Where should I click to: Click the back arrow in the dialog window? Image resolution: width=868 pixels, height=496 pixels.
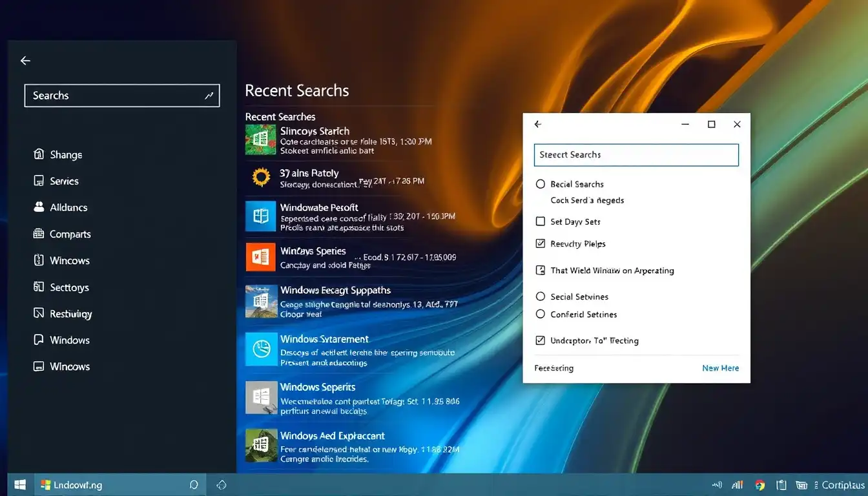pos(538,124)
